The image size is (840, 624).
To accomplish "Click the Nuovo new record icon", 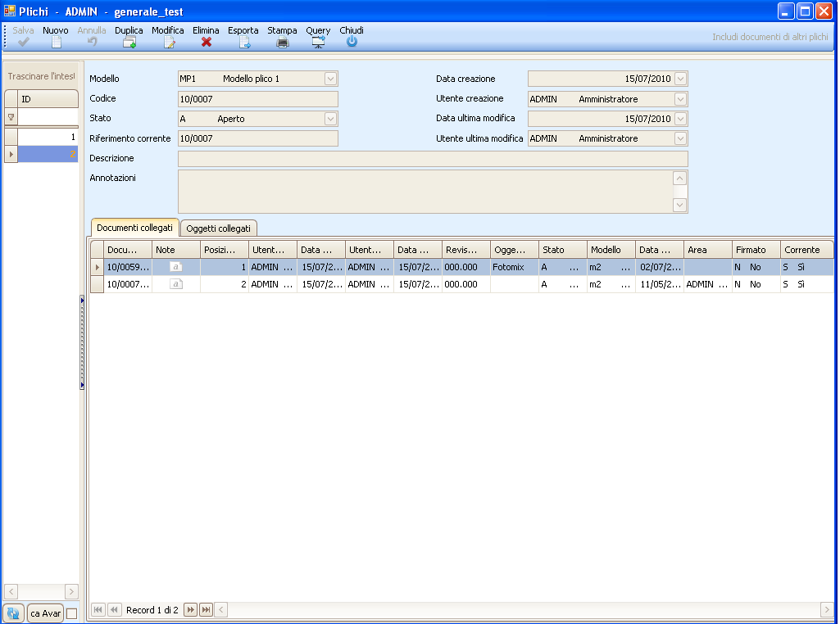I will [x=56, y=42].
